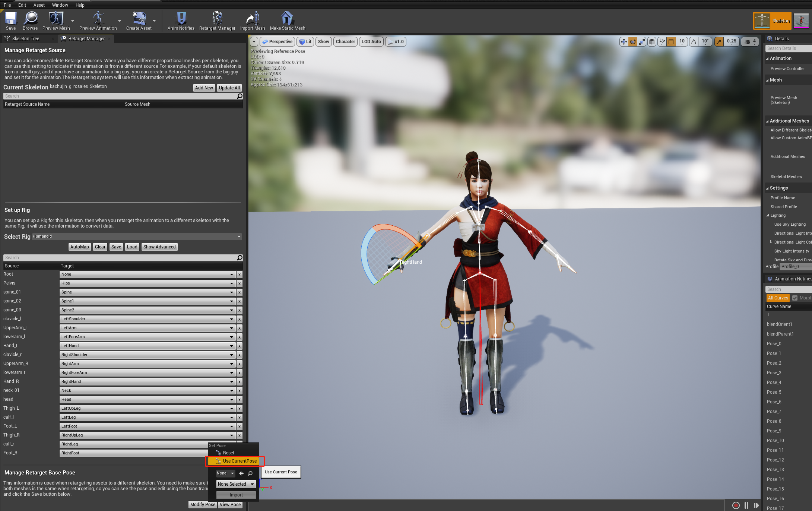Open the 0.25 scale snap value selector
This screenshot has width=812, height=511.
click(731, 42)
